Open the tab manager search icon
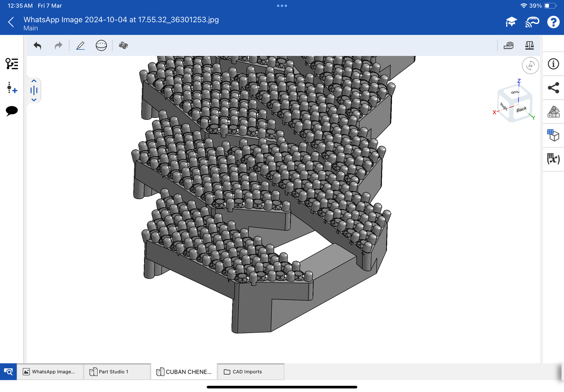The image size is (564, 392). pos(8,372)
